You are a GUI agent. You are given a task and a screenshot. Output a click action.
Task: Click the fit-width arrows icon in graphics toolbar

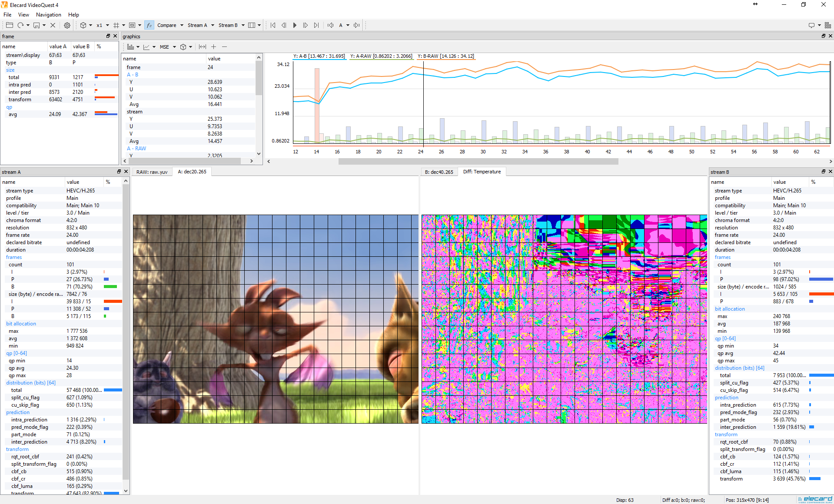[203, 47]
